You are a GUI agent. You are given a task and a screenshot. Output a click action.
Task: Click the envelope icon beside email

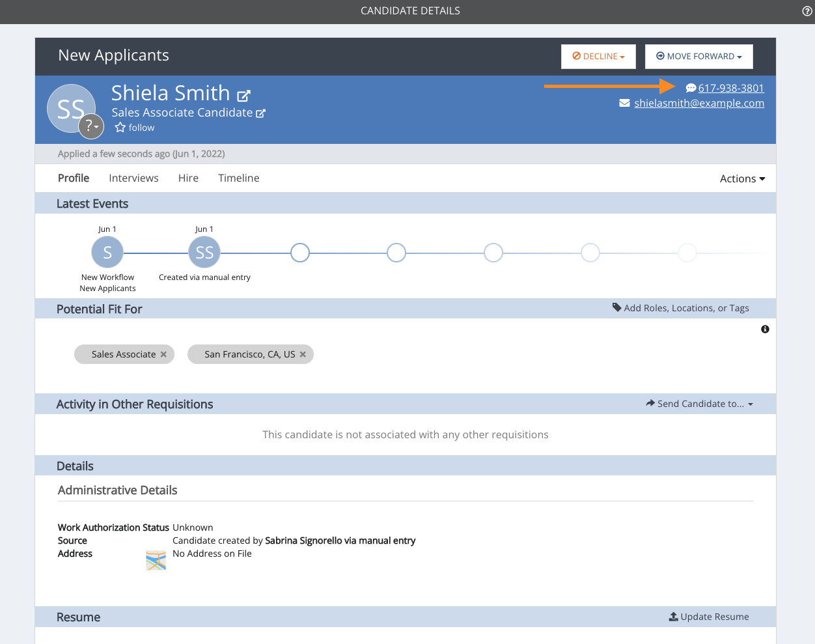[x=624, y=103]
